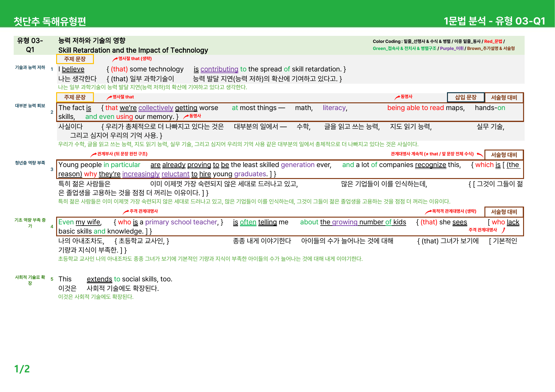Click the '주격 관계대명사' annotation above sentence 4
The height and width of the screenshot is (392, 555).
(x=141, y=211)
